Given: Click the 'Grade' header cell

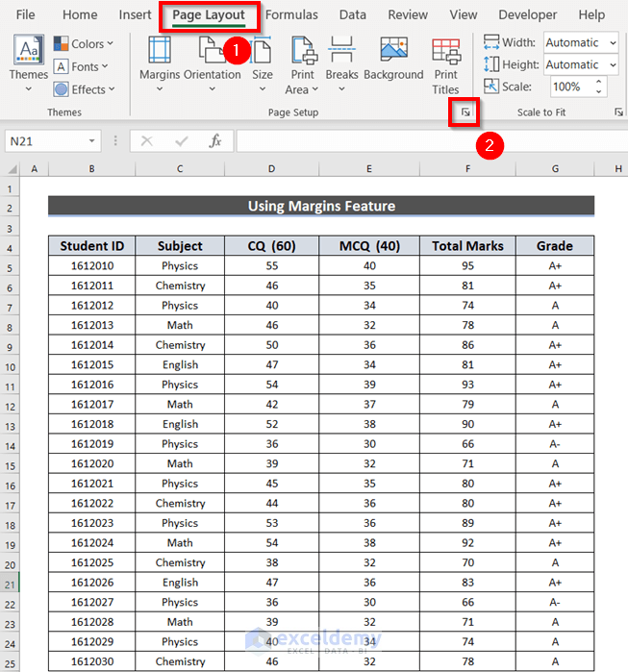Looking at the screenshot, I should tap(555, 246).
